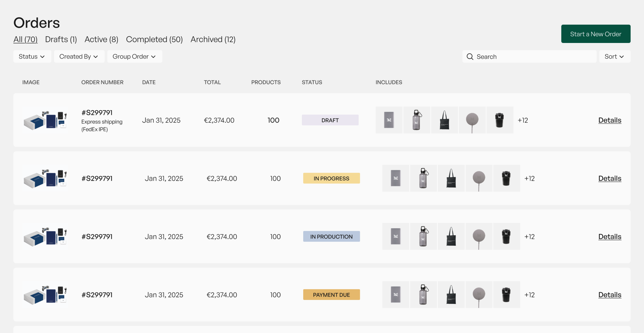Screen dimensions: 644x333
Task: Click Start a New Order
Action: (596, 34)
